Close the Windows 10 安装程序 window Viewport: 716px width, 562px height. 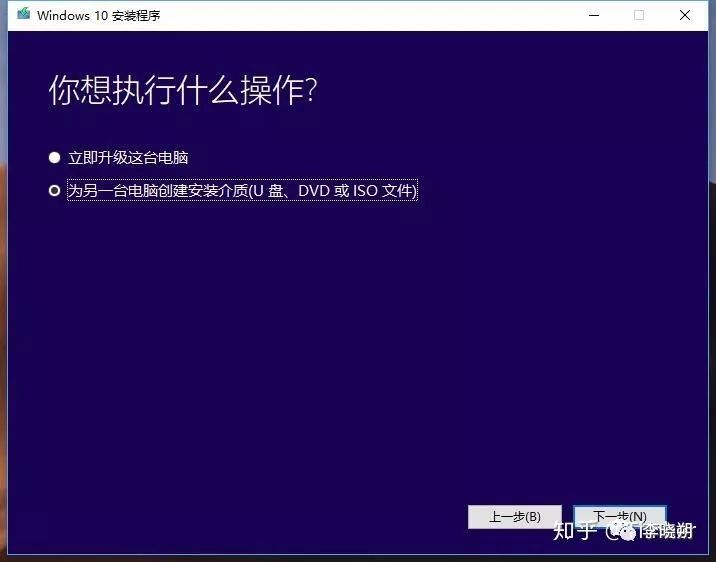pyautogui.click(x=684, y=15)
